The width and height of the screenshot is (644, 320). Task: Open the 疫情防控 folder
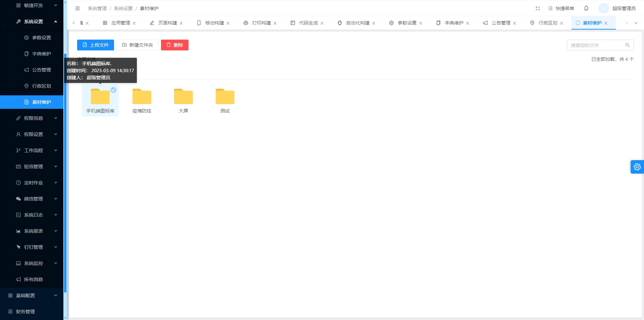click(142, 97)
